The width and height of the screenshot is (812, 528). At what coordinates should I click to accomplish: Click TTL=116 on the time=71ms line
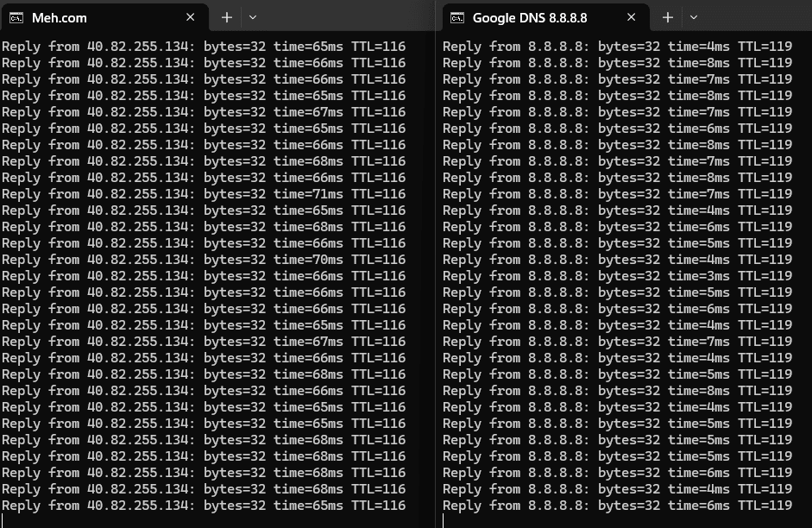pyautogui.click(x=379, y=194)
